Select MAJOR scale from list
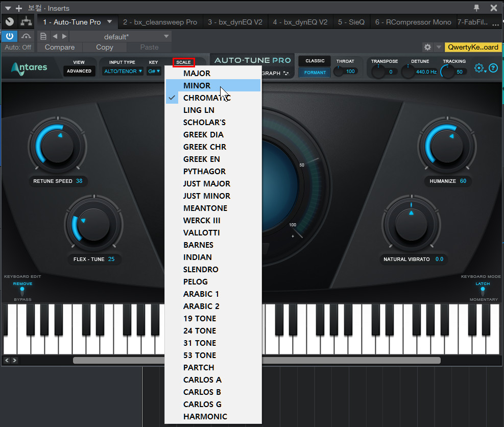This screenshot has width=504, height=427. pos(213,74)
